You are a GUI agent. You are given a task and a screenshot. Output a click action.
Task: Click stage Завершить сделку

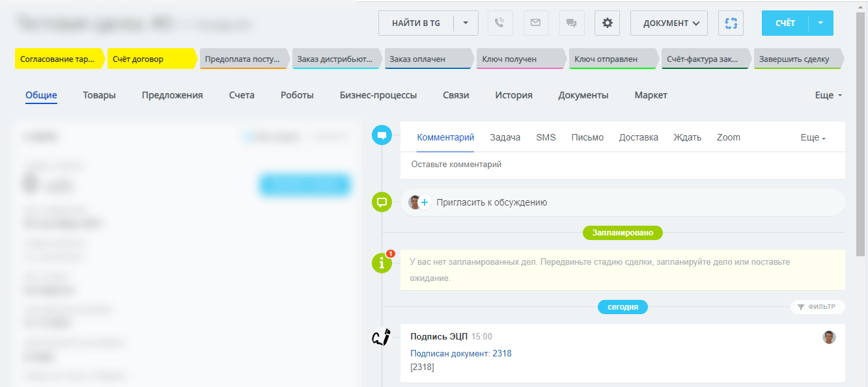click(x=800, y=59)
